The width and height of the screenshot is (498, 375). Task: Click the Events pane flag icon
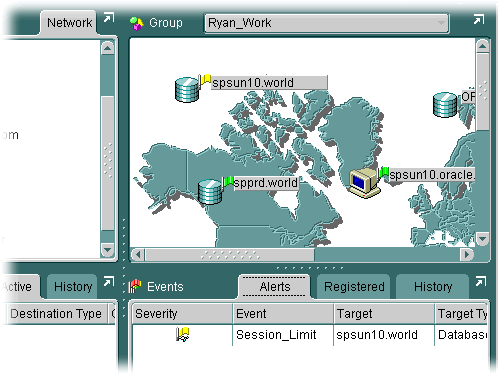(135, 286)
